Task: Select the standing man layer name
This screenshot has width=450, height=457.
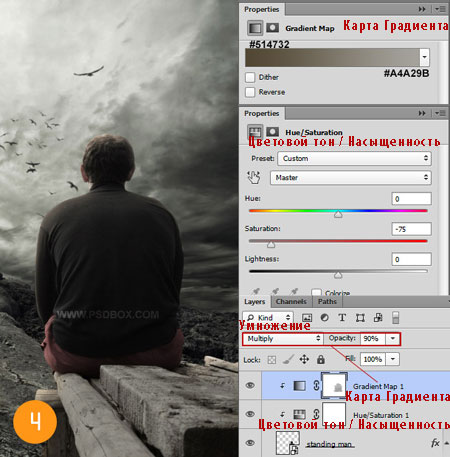Action: [330, 444]
